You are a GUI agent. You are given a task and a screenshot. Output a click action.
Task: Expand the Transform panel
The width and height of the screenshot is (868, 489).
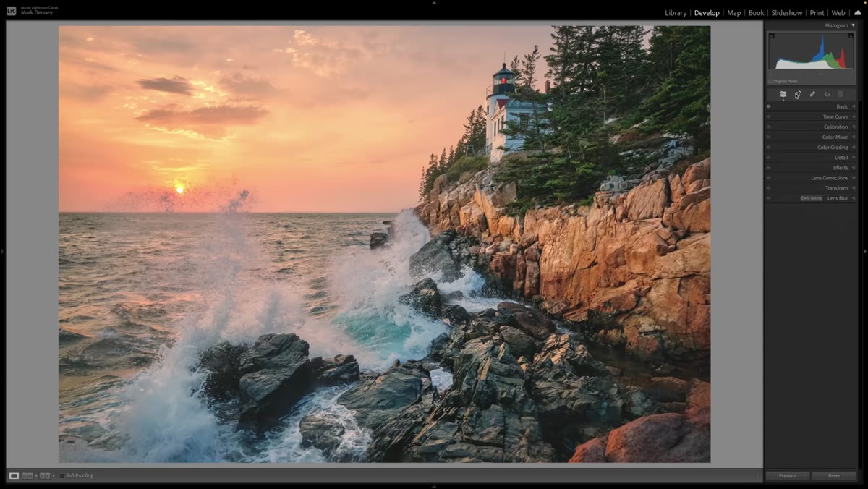tap(854, 187)
